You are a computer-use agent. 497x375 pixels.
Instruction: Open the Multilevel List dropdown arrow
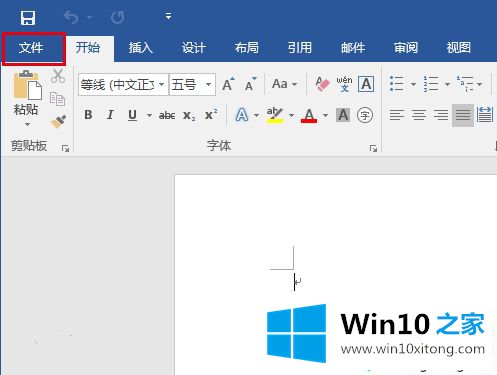pos(480,84)
